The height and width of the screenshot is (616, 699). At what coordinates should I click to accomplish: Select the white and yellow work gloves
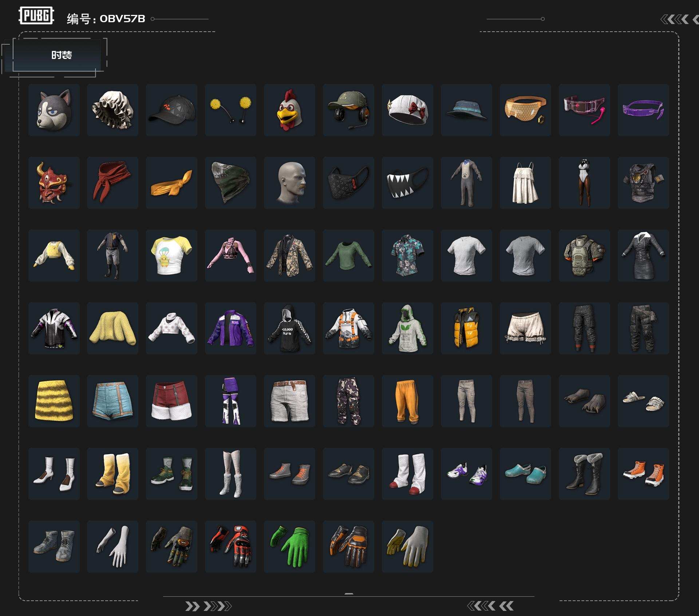(x=408, y=547)
